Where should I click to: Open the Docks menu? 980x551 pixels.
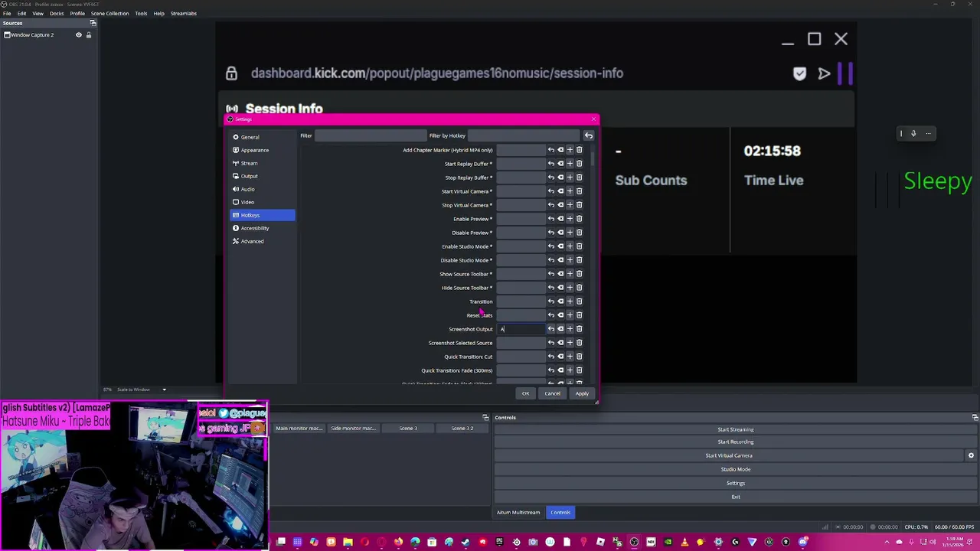57,13
